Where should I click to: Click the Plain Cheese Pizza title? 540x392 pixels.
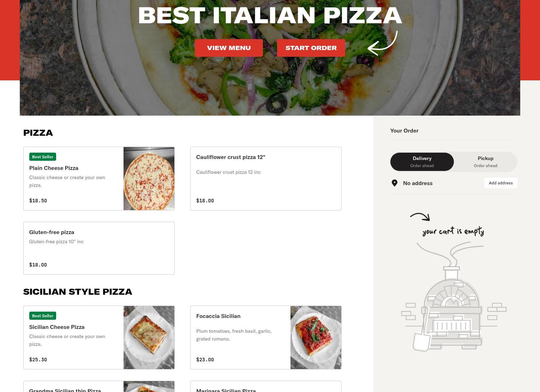54,168
